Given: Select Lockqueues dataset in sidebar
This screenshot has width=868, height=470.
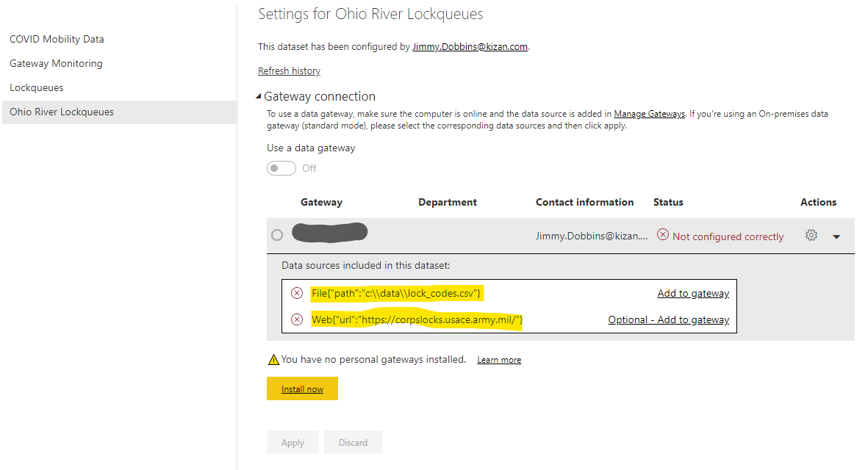Looking at the screenshot, I should 37,88.
